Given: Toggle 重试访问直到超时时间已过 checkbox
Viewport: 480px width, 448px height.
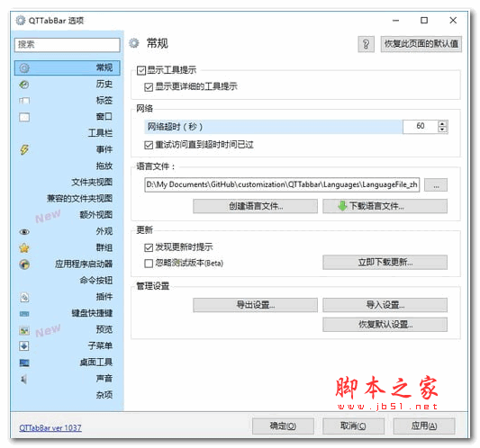Looking at the screenshot, I should pos(149,145).
